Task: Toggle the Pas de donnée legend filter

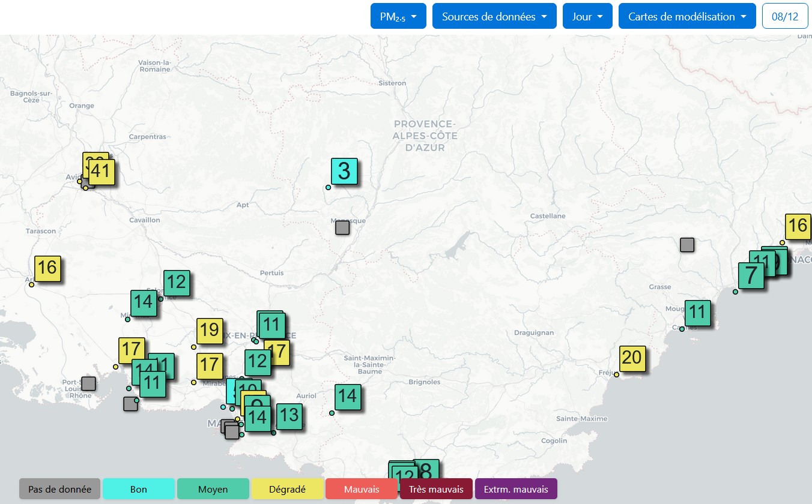Action: click(59, 489)
